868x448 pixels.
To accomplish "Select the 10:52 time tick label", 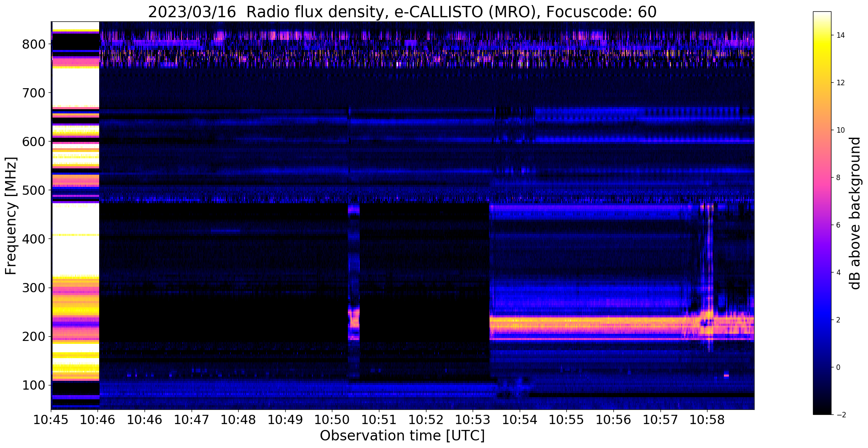I will coord(426,420).
